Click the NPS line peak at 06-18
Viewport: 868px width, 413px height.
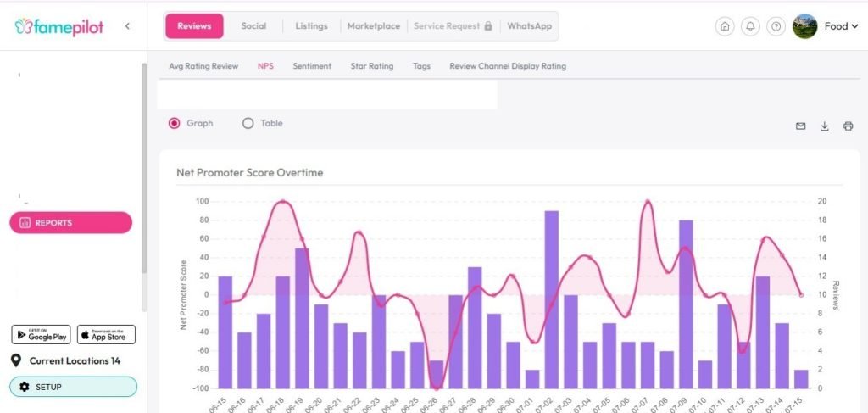click(283, 202)
